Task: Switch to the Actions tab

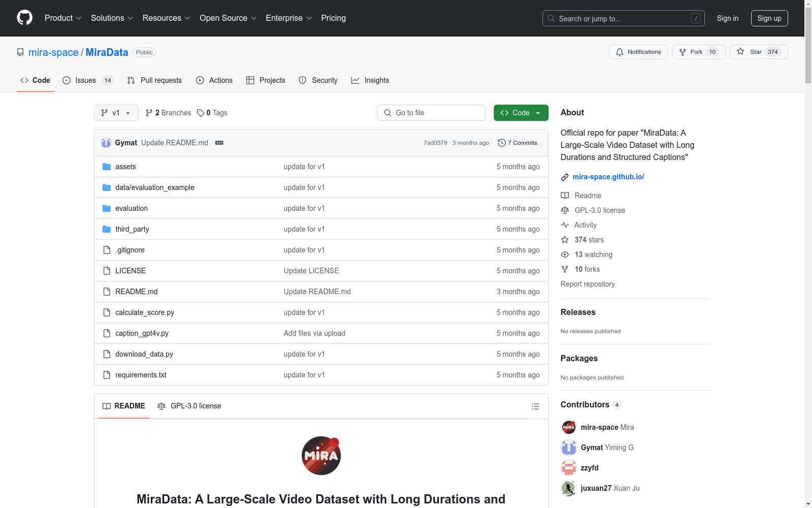Action: [214, 80]
